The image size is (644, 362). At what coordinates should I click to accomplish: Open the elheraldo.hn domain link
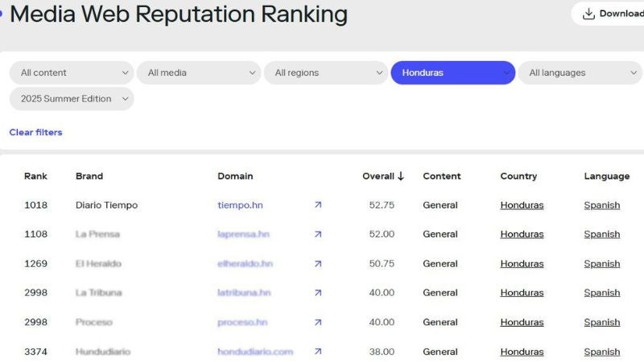(246, 264)
